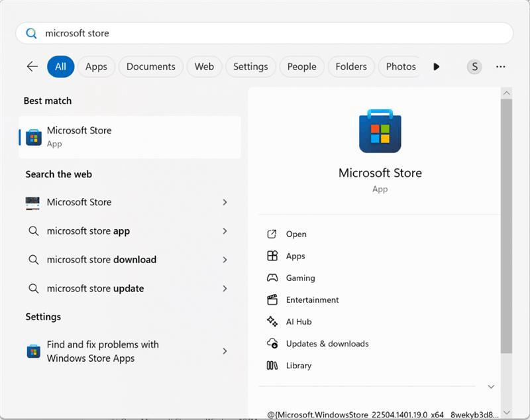Expand Find and fix problems chevron
The height and width of the screenshot is (420, 530).
[225, 351]
